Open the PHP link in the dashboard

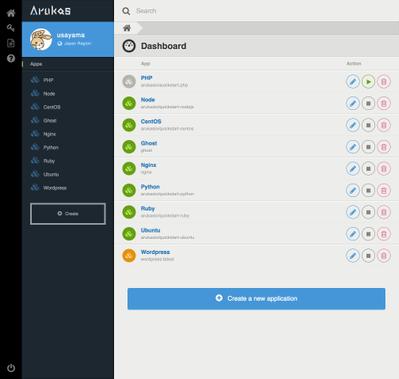point(147,78)
